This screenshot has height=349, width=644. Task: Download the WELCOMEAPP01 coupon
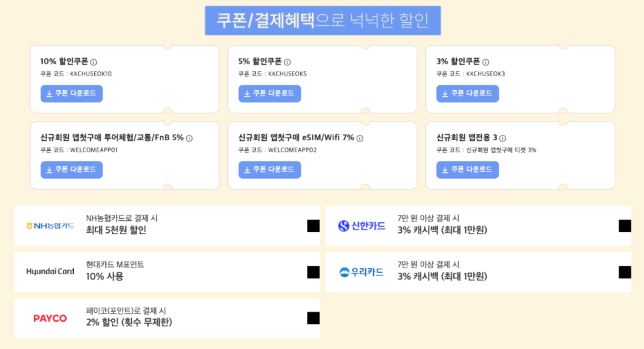[x=71, y=169]
